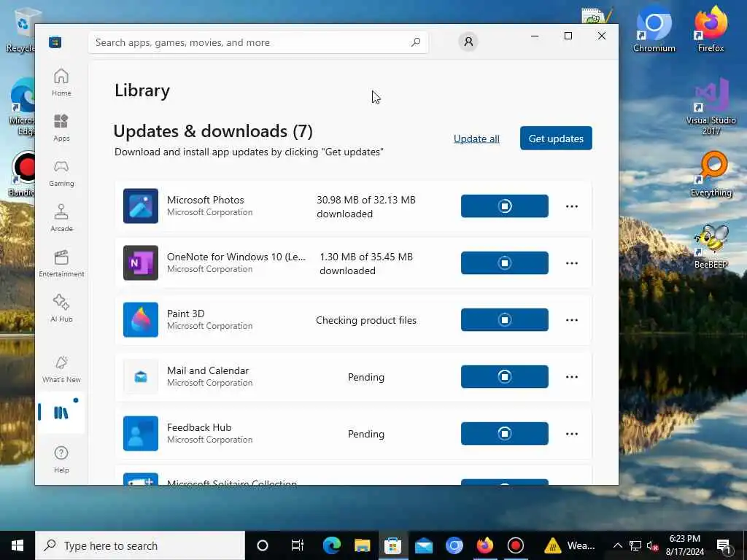Open Visual Studio 2017 desktop shortcut
Viewport: 747px width, 560px height.
click(x=711, y=106)
